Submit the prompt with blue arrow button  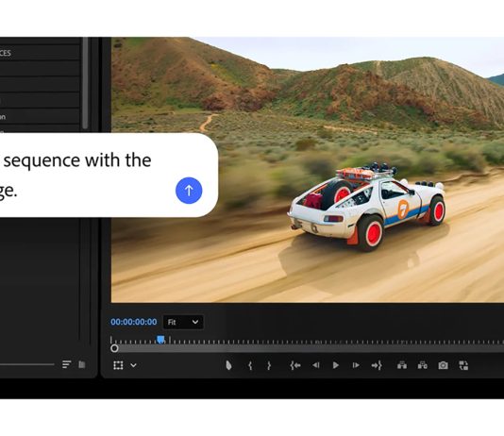tap(189, 191)
